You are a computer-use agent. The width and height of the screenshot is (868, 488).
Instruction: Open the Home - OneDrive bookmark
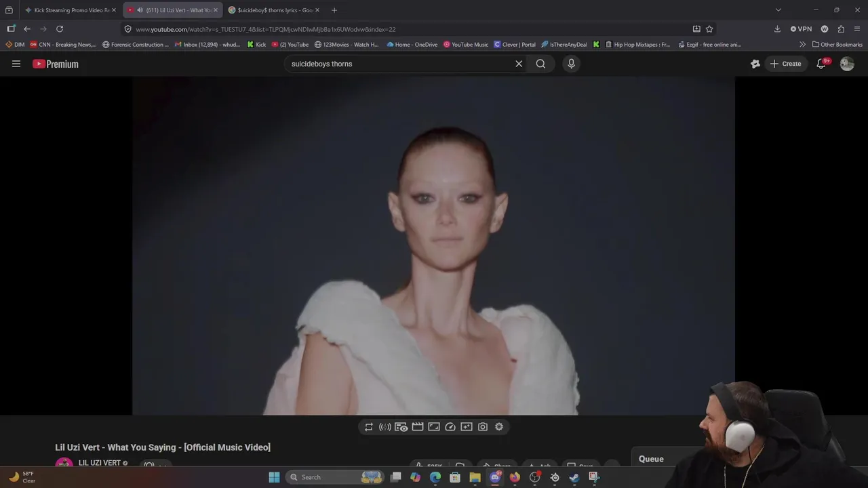[x=412, y=45]
